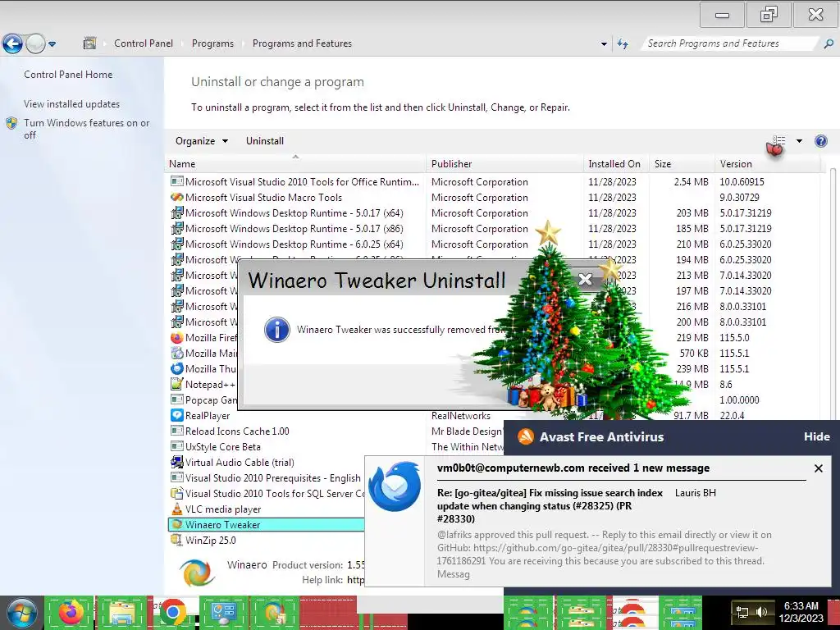Open View installed updates link
This screenshot has width=840, height=630.
point(72,104)
